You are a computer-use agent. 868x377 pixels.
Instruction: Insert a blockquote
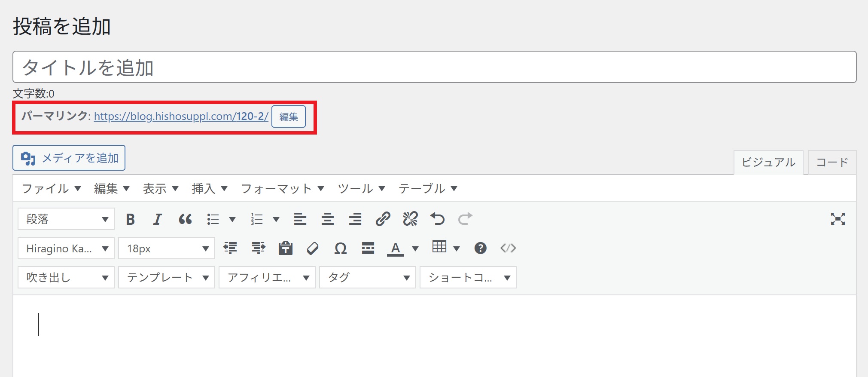pyautogui.click(x=185, y=219)
